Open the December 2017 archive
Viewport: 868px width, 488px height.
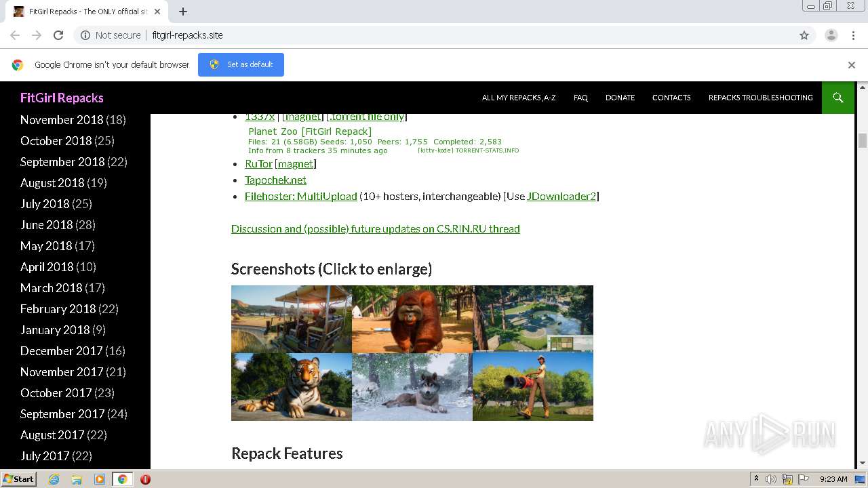click(61, 350)
